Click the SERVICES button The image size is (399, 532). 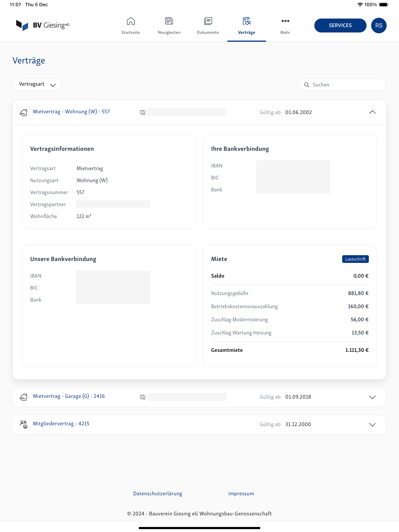pyautogui.click(x=340, y=26)
